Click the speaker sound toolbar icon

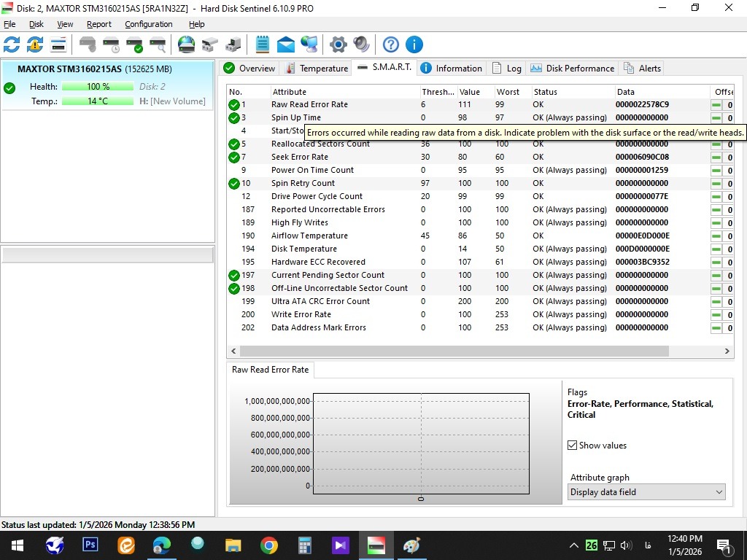click(x=361, y=44)
